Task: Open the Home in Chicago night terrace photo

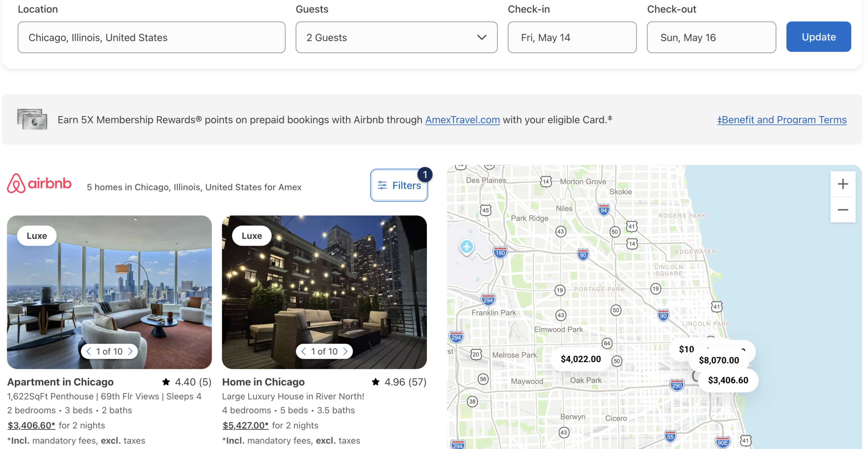Action: click(x=324, y=292)
